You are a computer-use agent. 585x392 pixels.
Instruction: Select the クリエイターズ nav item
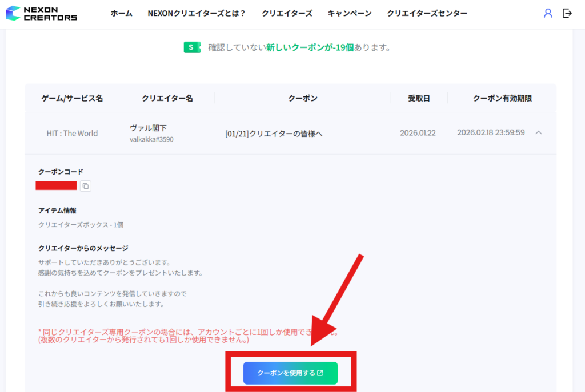[x=287, y=13]
